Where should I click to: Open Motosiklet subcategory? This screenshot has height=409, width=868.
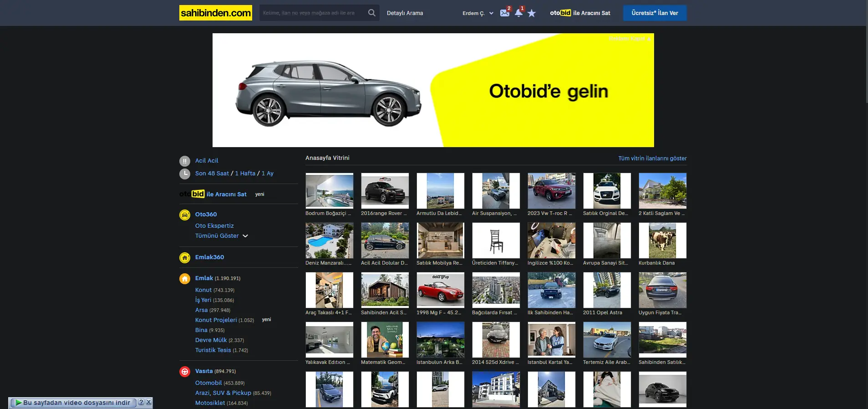tap(210, 403)
